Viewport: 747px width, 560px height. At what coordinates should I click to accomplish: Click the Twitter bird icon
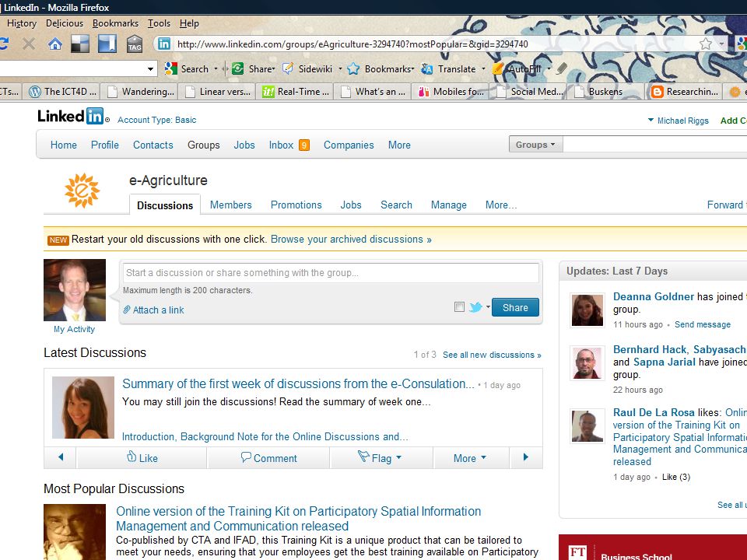pyautogui.click(x=475, y=307)
